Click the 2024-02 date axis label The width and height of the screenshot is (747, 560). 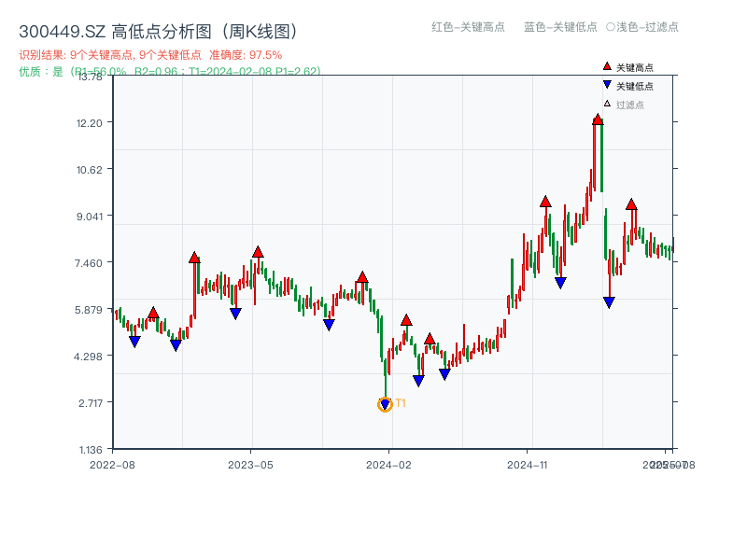pyautogui.click(x=390, y=464)
